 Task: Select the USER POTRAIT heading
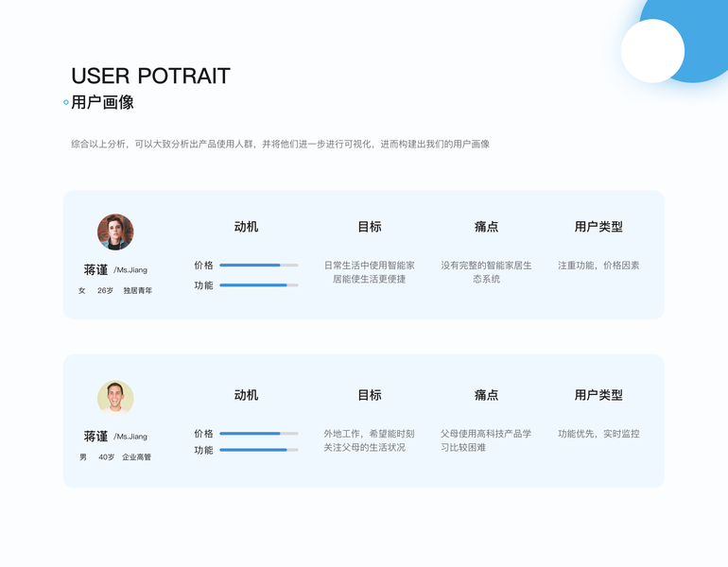151,76
